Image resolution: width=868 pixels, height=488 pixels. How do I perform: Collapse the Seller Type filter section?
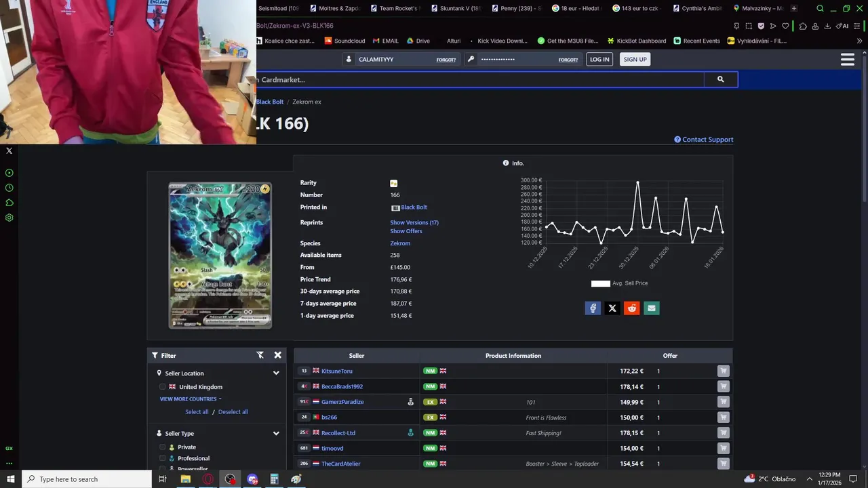tap(276, 433)
